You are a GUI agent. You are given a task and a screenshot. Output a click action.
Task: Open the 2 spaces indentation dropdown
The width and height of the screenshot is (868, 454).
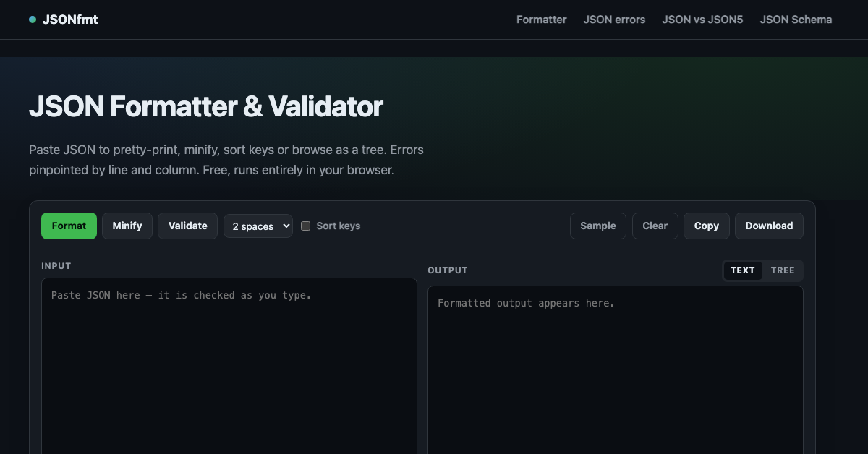point(258,226)
